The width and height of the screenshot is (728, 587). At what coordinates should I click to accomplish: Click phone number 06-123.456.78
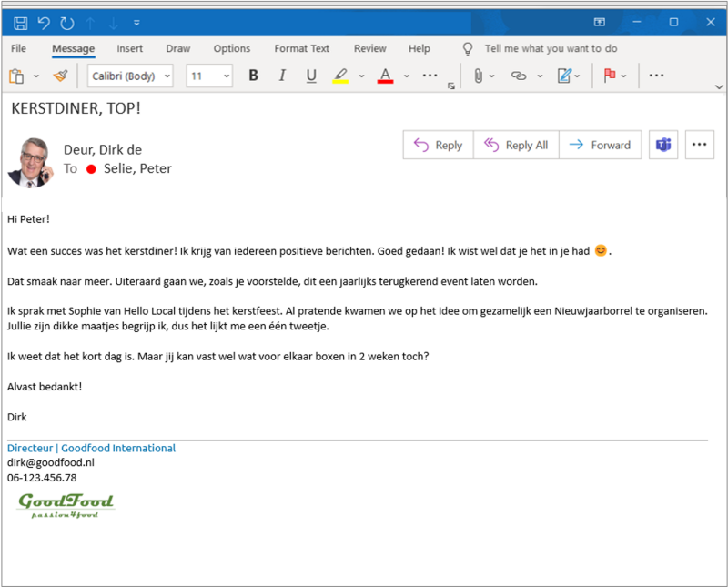(x=42, y=478)
